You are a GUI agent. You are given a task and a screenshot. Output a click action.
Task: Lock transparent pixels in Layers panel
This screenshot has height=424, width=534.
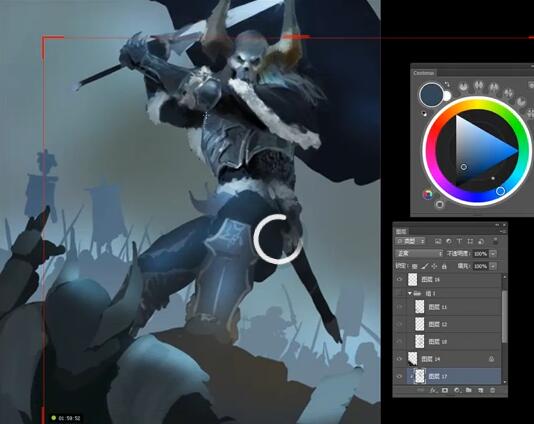(414, 266)
